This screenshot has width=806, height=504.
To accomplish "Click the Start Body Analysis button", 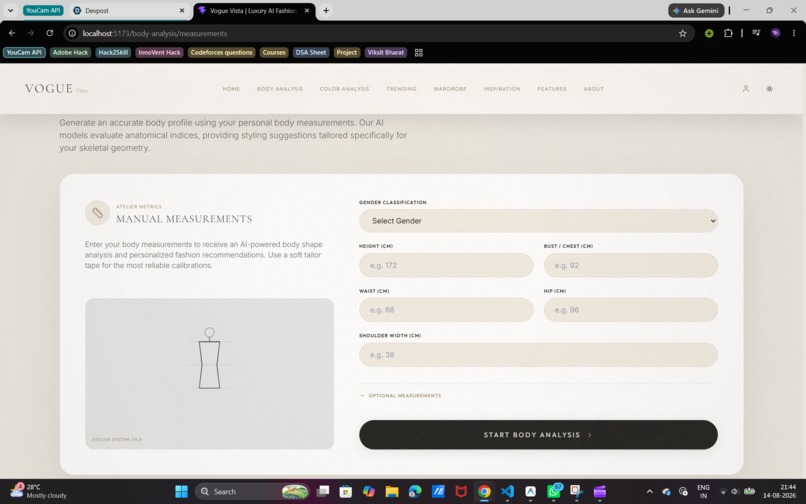I will coord(538,435).
